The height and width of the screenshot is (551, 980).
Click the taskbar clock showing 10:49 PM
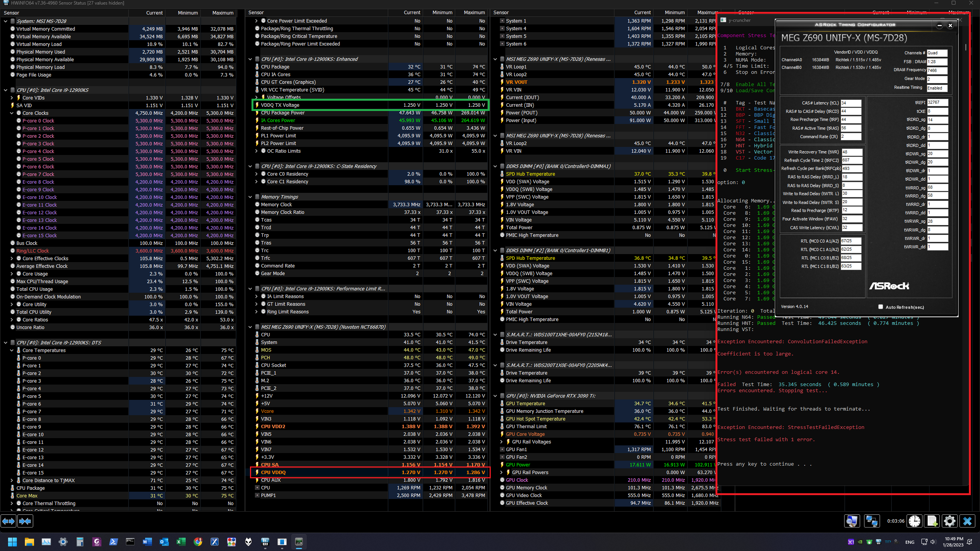(954, 542)
